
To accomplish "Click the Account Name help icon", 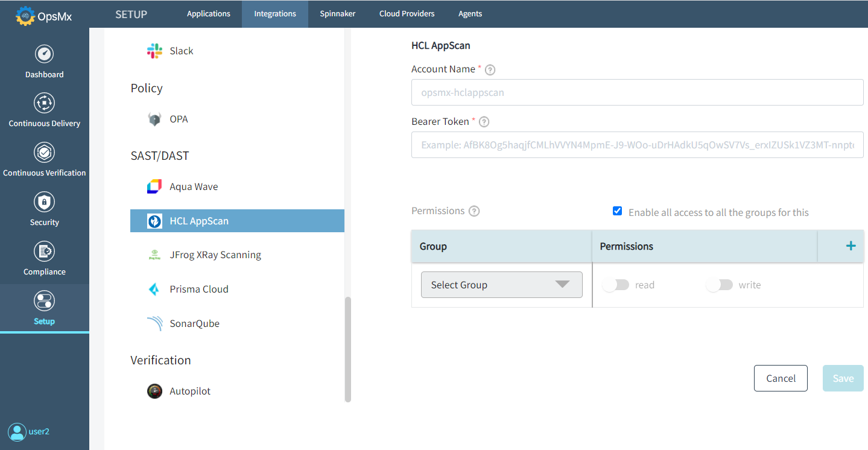I will click(x=489, y=69).
